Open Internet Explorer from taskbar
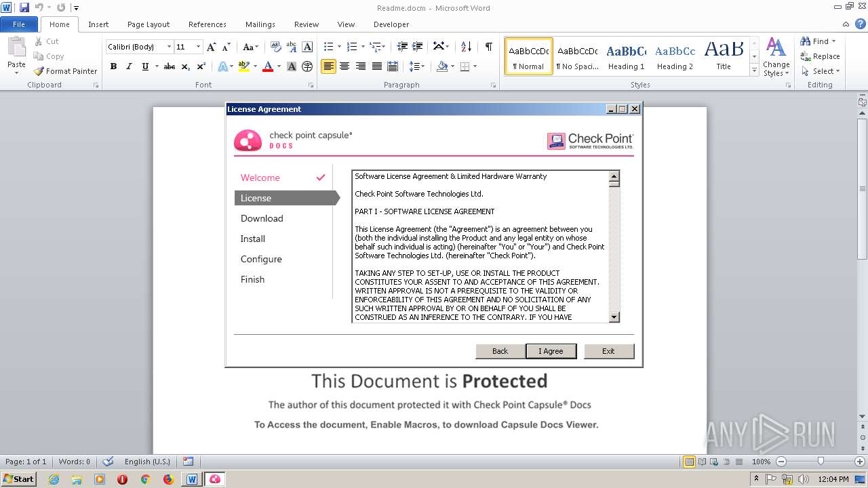This screenshot has width=868, height=488. (x=54, y=479)
